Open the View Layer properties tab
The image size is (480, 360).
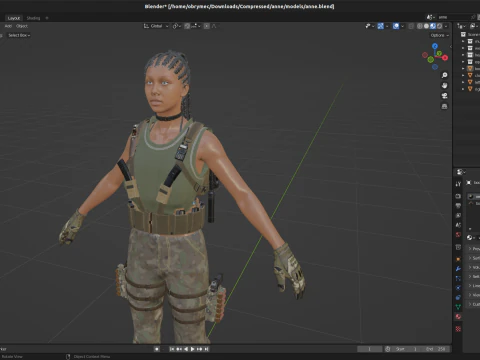point(458,215)
